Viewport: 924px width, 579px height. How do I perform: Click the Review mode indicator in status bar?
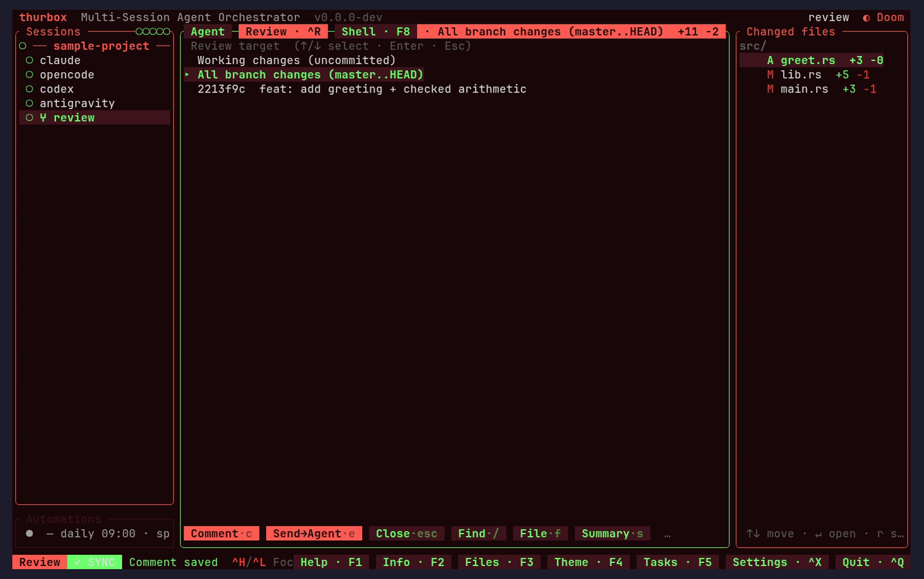point(39,562)
